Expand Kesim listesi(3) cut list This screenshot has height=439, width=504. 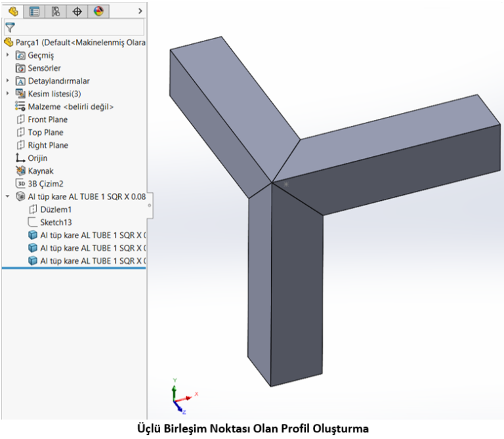pos(8,94)
